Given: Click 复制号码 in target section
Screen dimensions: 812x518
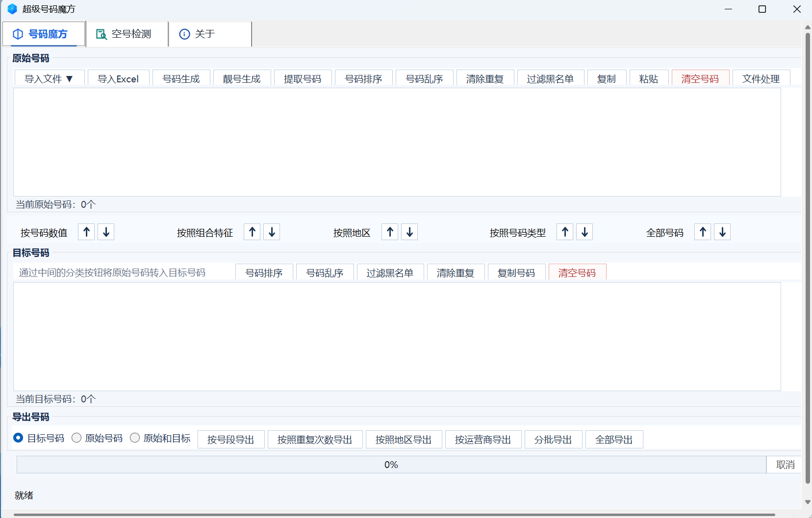Looking at the screenshot, I should [x=516, y=272].
